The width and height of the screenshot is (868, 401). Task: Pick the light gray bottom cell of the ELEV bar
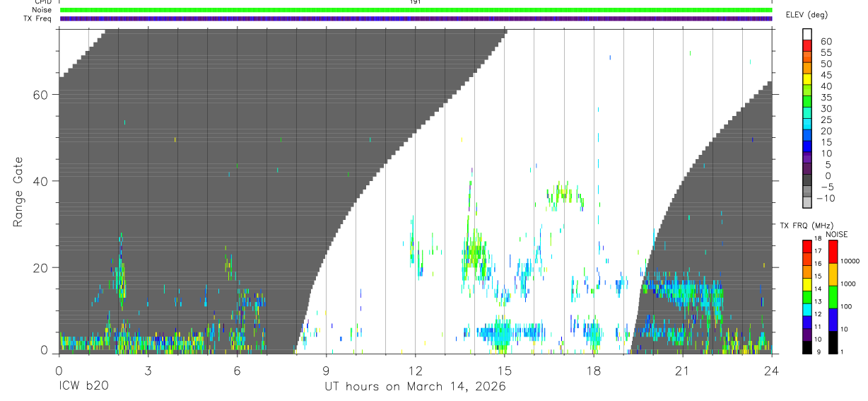807,202
